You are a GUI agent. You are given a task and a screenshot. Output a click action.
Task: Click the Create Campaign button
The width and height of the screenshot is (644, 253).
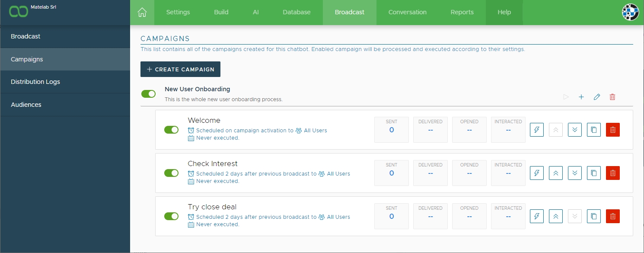(x=180, y=69)
